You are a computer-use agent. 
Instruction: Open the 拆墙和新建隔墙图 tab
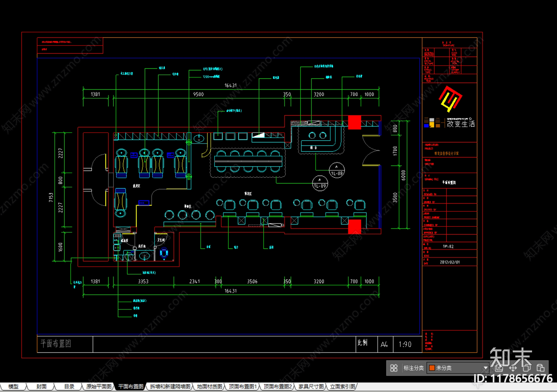tap(170, 386)
